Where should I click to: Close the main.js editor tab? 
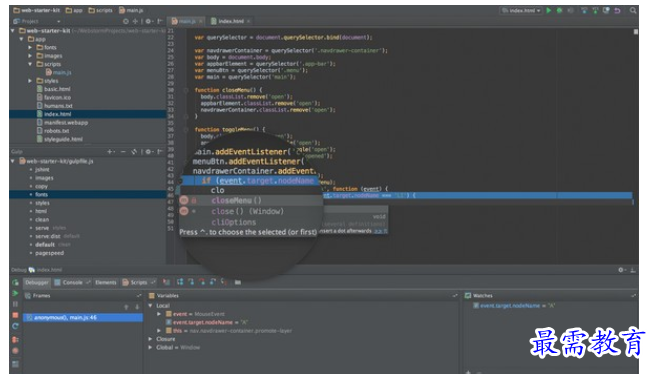coord(201,21)
